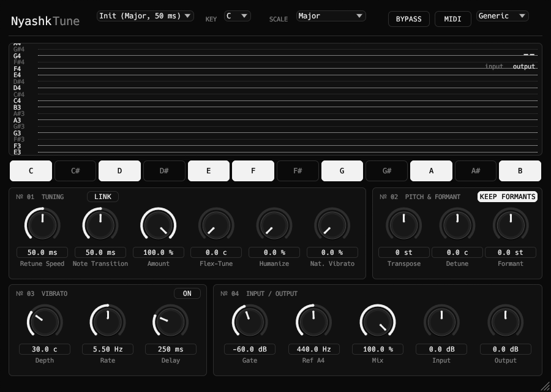
Task: Disable the G note key
Action: pos(342,171)
